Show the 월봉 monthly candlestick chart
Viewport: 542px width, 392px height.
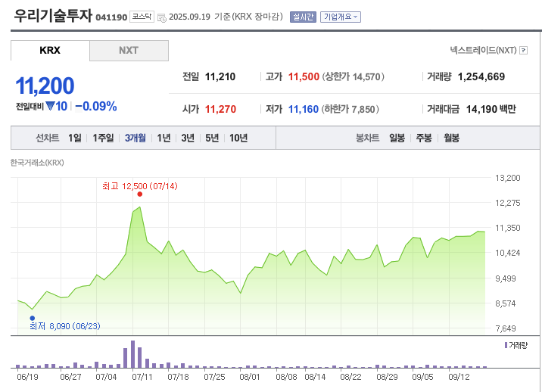tap(451, 138)
